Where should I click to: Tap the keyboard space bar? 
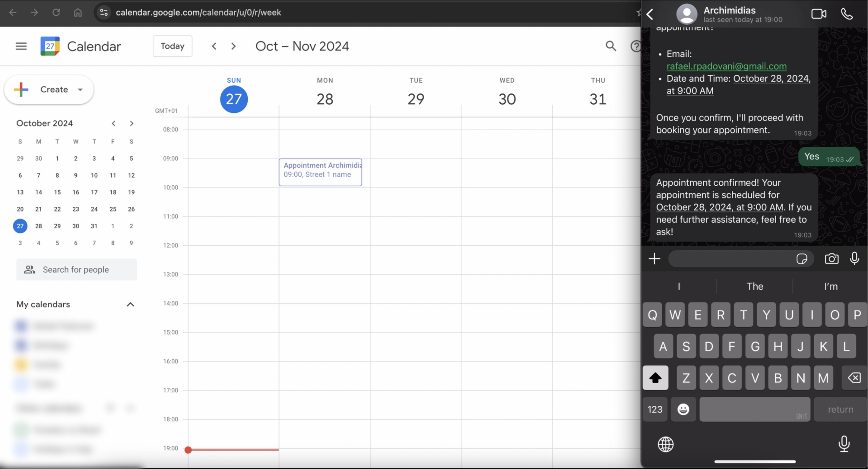point(755,409)
